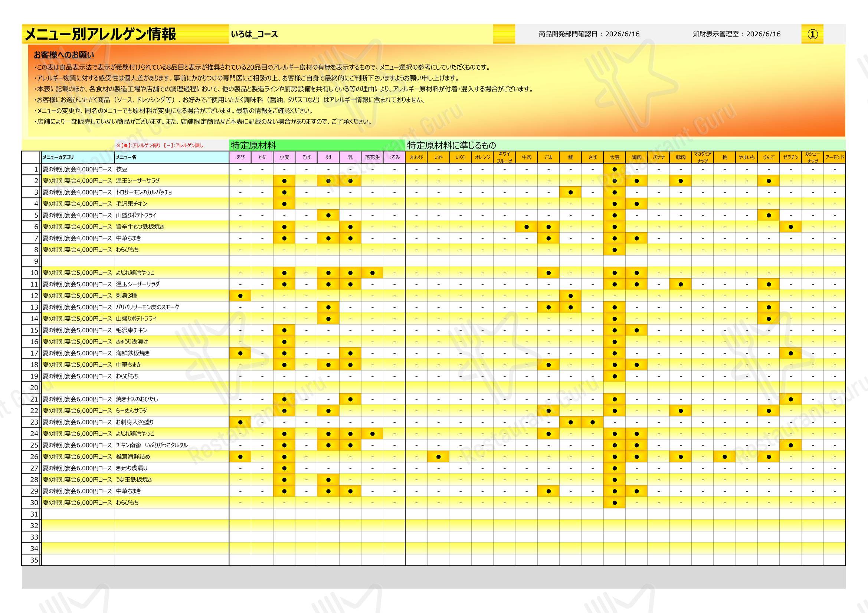Select the カシューナッツ column header

813,157
